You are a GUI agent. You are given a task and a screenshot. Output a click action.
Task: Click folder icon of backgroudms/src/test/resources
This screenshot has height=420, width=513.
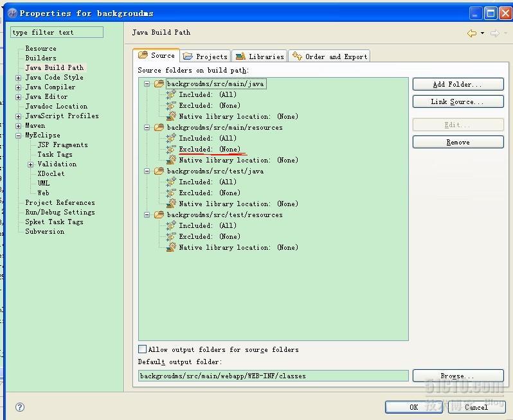159,214
